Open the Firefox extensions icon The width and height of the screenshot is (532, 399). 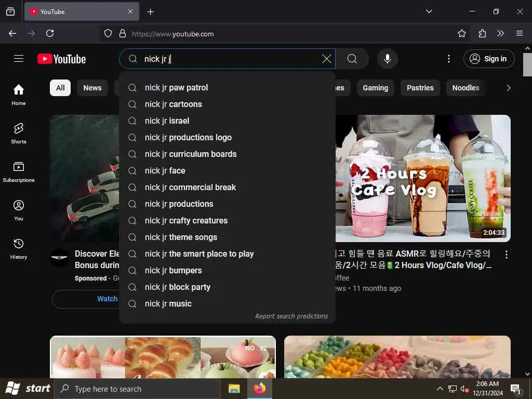point(482,33)
